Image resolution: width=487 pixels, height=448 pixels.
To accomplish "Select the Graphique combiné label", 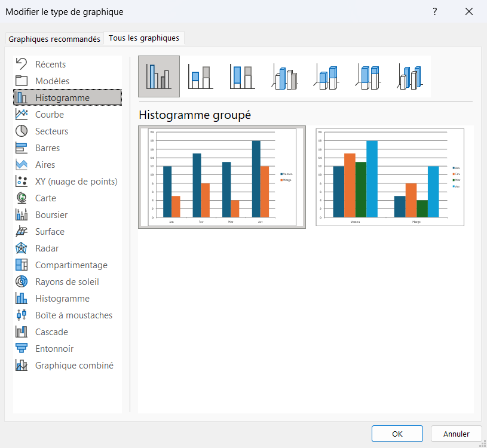I will (74, 366).
